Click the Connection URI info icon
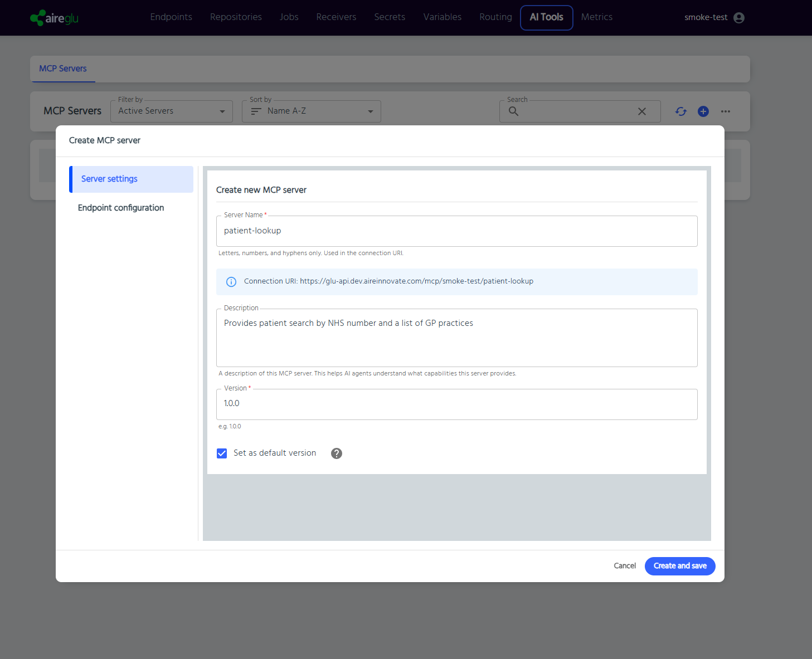Screen dimensions: 812x659 coord(231,282)
